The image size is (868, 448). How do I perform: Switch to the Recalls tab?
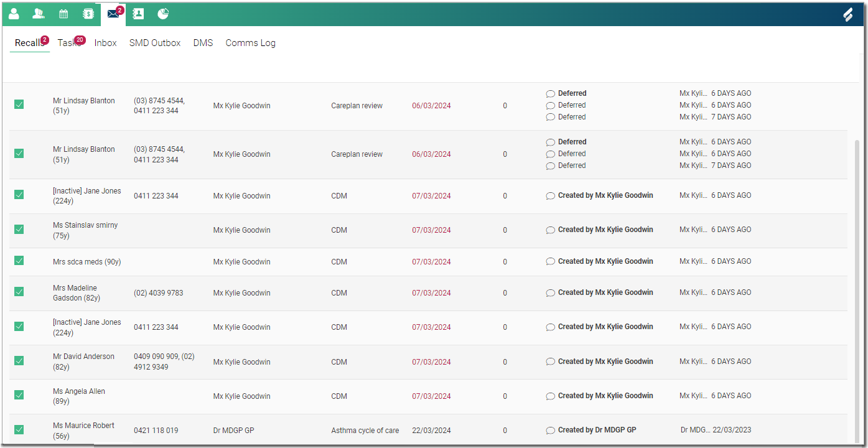(x=29, y=43)
